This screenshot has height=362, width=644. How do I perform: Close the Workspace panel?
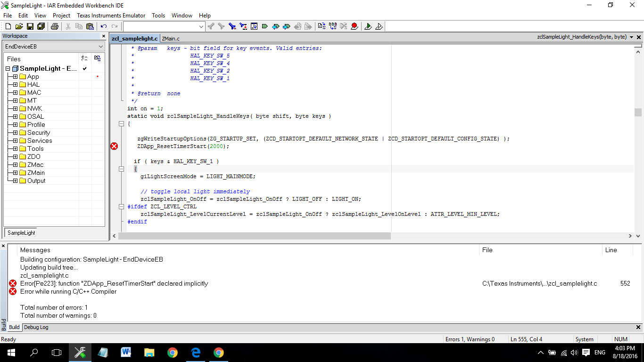(104, 36)
